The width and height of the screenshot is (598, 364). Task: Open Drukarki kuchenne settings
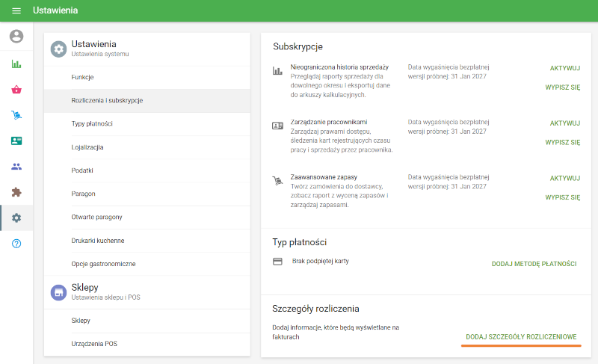[98, 240]
